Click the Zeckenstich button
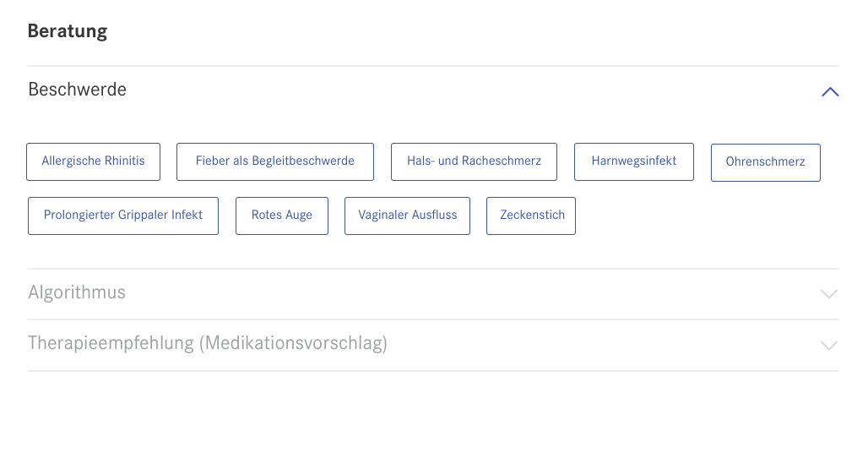The height and width of the screenshot is (475, 868). tap(531, 216)
